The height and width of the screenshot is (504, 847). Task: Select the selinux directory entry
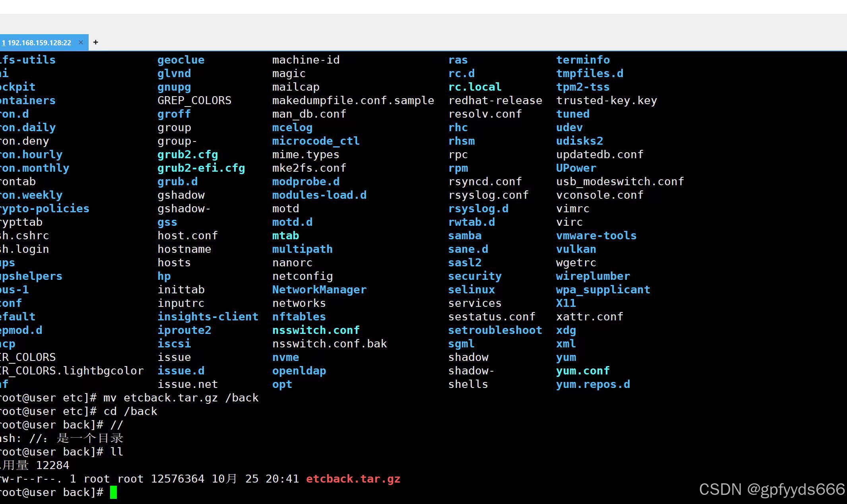point(471,289)
